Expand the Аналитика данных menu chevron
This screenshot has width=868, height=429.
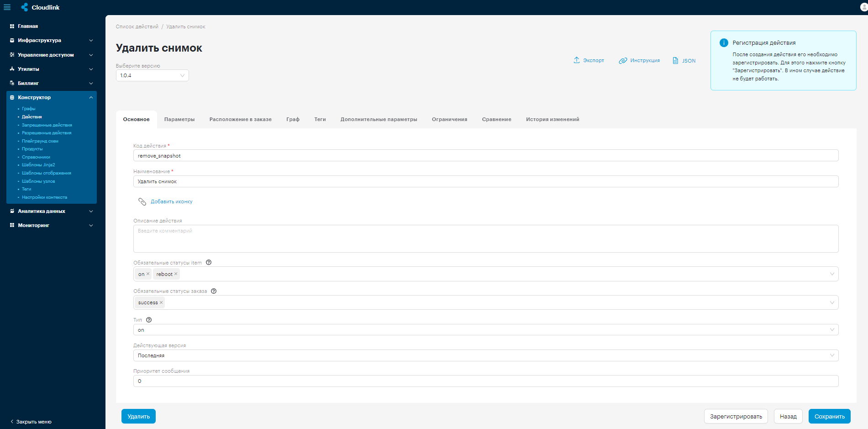point(91,211)
